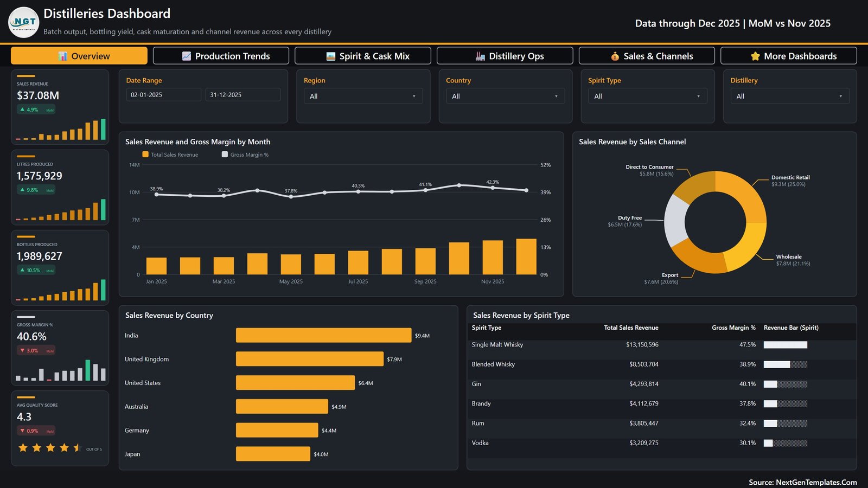
Task: Open the Spirit & Cask Mix tab
Action: (363, 56)
